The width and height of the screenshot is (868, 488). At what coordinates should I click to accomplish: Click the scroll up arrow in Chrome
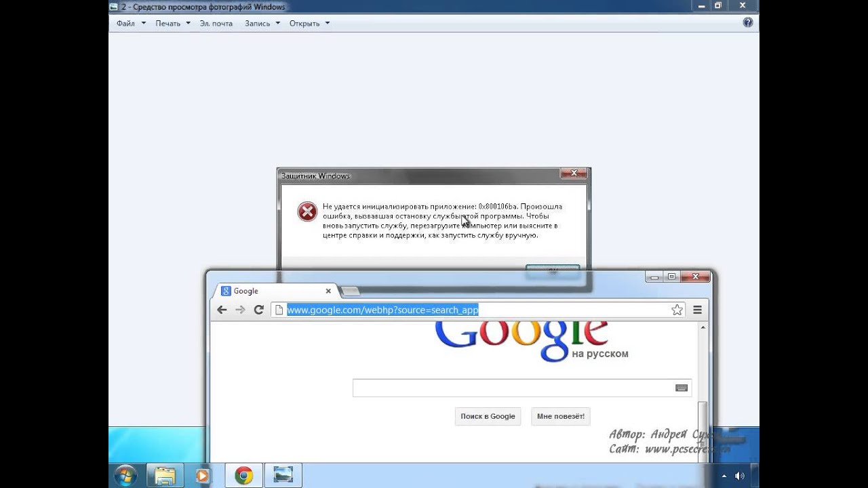[x=703, y=327]
